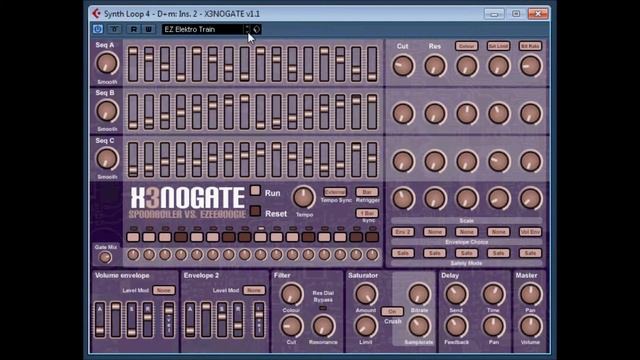The height and width of the screenshot is (360, 640).
Task: Click Volume envelope Attack slider
Action: (x=100, y=320)
